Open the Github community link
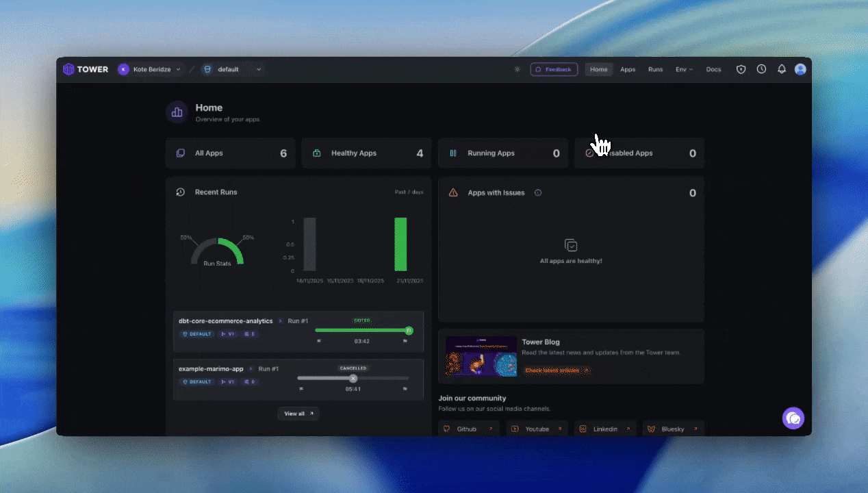Image resolution: width=868 pixels, height=493 pixels. click(x=469, y=429)
